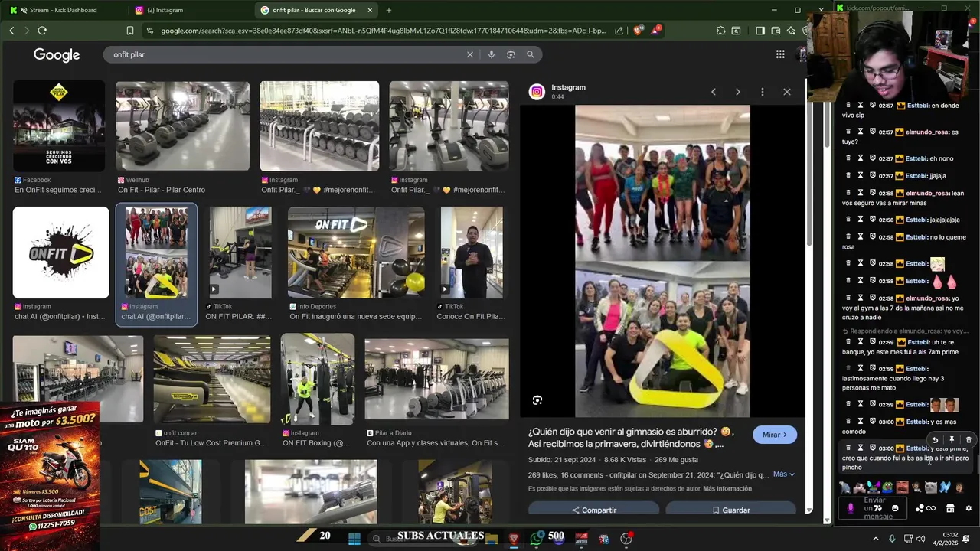The image size is (980, 551).
Task: Click the chat infinity icon
Action: pyautogui.click(x=931, y=508)
